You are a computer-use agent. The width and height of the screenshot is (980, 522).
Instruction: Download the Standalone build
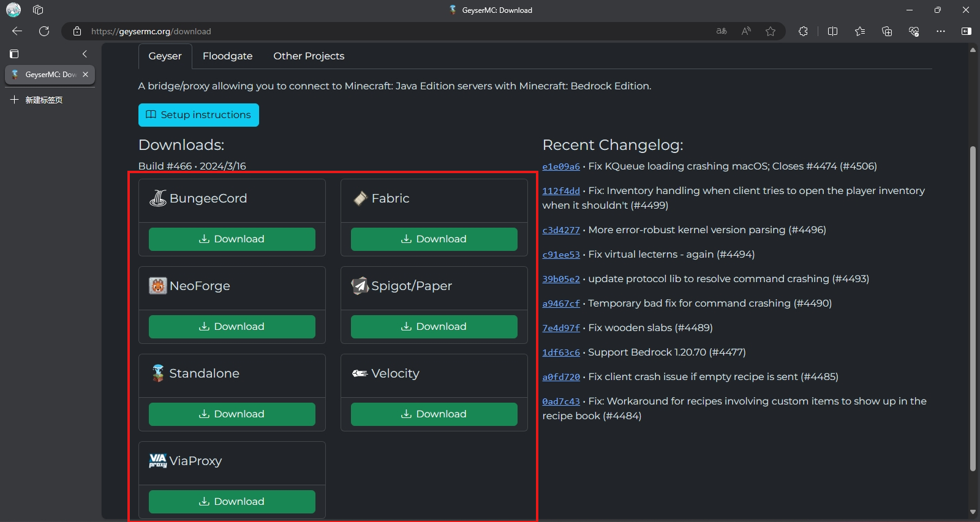pyautogui.click(x=232, y=414)
